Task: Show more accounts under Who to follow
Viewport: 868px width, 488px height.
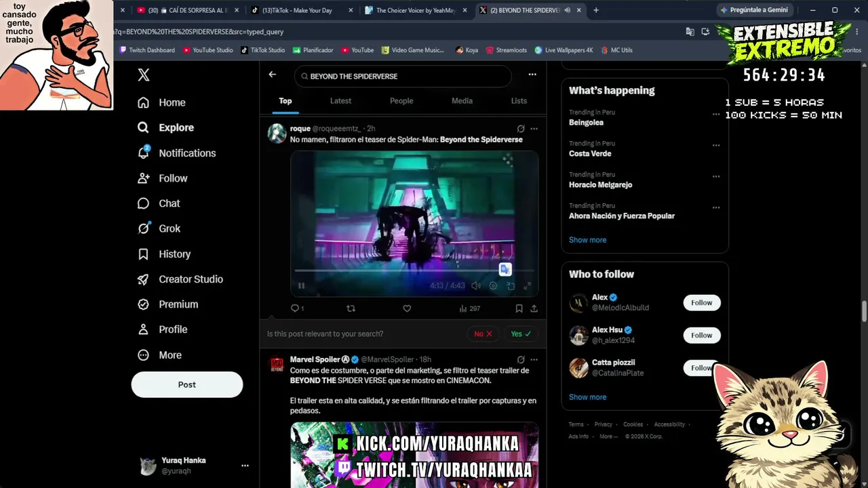Action: tap(588, 397)
